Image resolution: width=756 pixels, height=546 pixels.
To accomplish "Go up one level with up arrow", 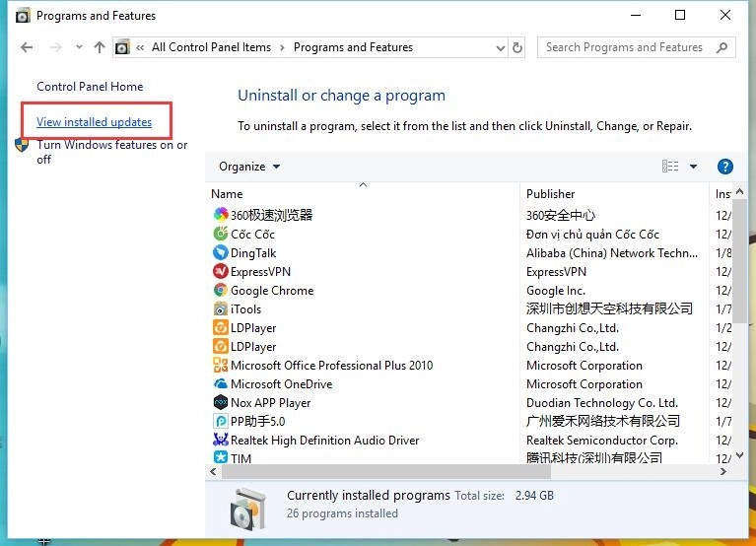I will pos(100,47).
